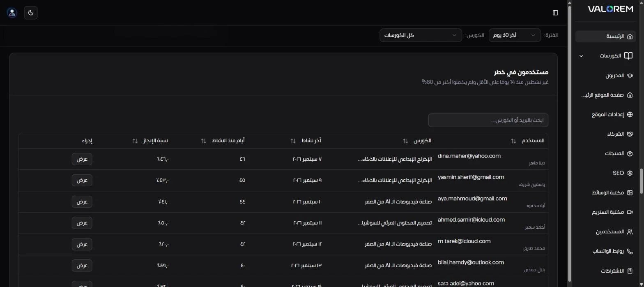Collapse the sidebar with panel icon
This screenshot has height=287, width=644.
[x=555, y=13]
